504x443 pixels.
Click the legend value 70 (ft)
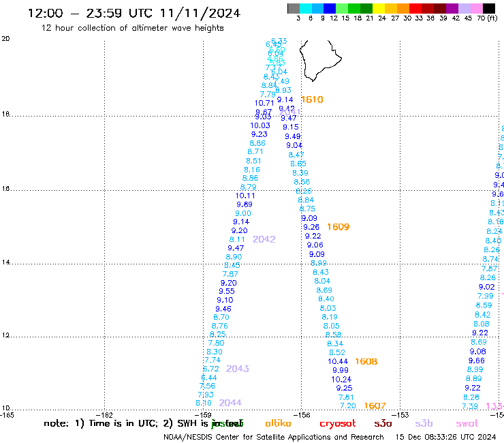coord(487,18)
